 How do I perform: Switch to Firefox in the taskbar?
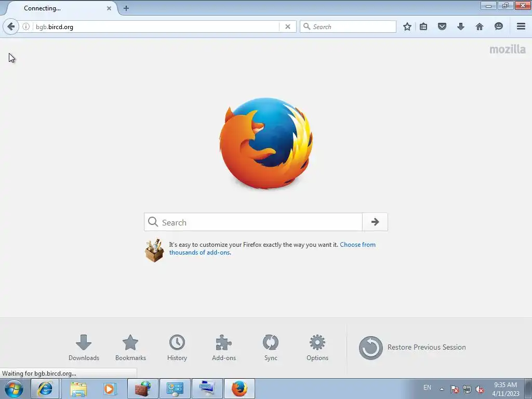240,389
